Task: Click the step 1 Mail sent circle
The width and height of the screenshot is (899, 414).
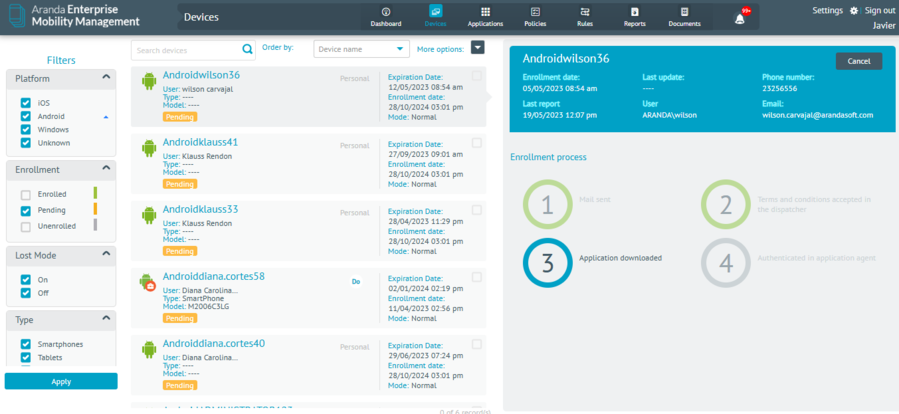Action: click(548, 205)
